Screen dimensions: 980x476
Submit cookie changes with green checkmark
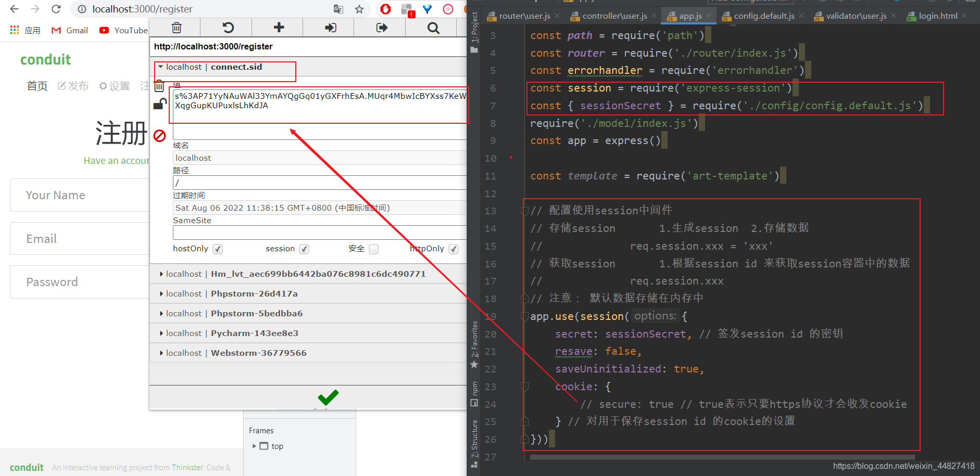(x=328, y=397)
